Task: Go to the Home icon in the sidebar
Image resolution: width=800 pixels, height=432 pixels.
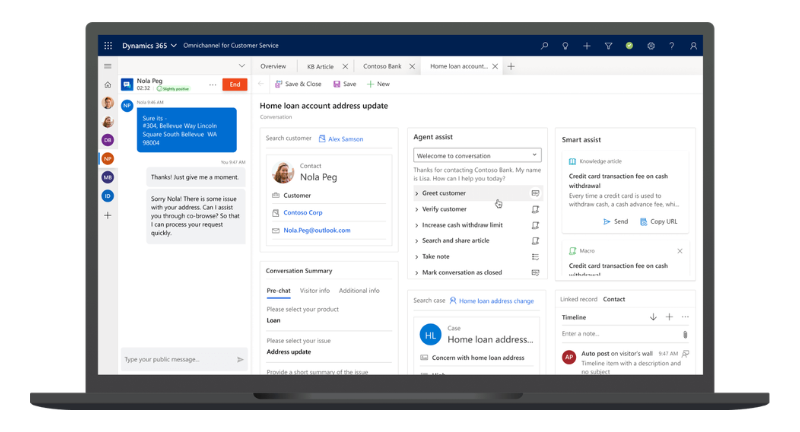Action: [x=108, y=84]
